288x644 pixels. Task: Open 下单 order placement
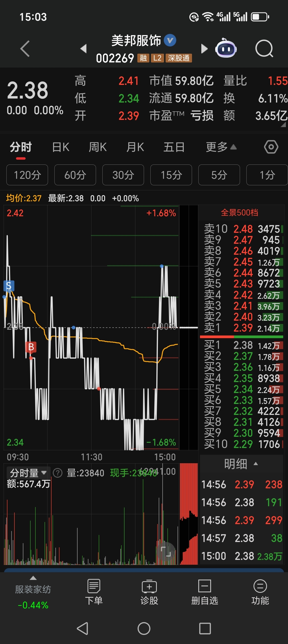pos(94,592)
